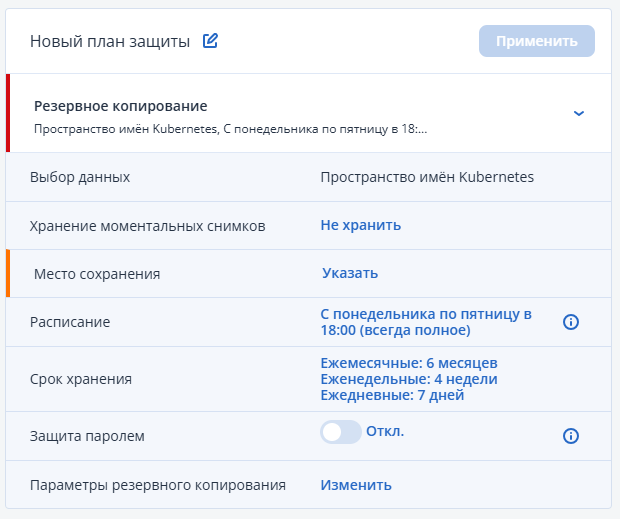Open the schedule С понедельника по пятницу link
Image resolution: width=620 pixels, height=519 pixels.
426,322
